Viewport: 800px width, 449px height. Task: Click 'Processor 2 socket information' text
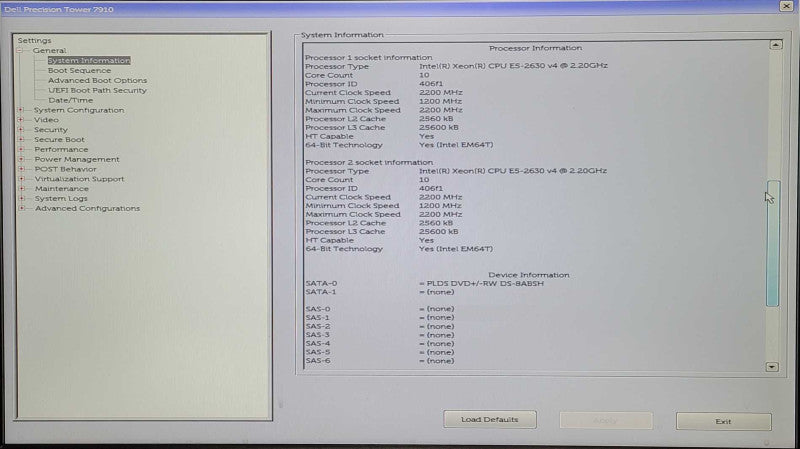369,162
